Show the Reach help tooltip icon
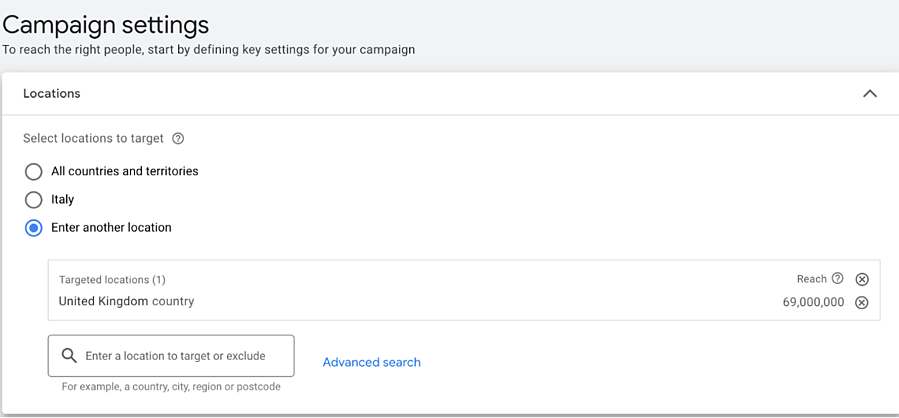Screen dimensions: 899x418 pyautogui.click(x=838, y=279)
